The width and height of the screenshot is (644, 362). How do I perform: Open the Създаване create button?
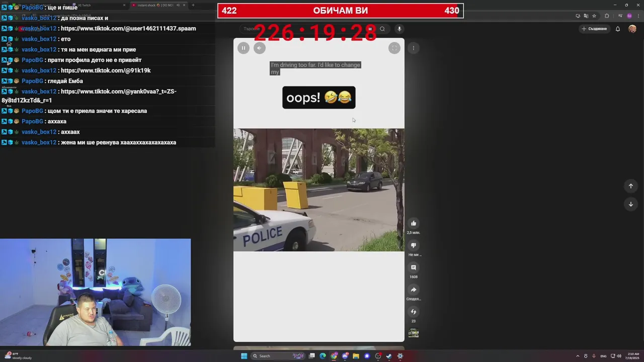tap(594, 29)
